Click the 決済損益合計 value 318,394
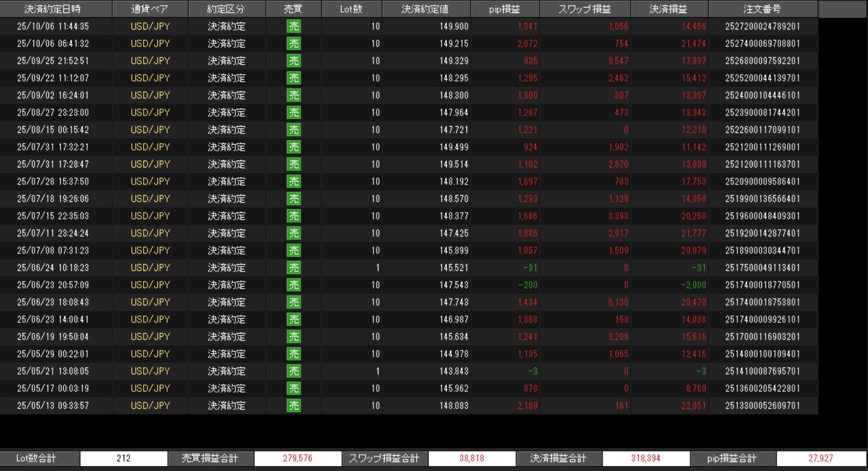The width and height of the screenshot is (868, 471). [x=646, y=458]
